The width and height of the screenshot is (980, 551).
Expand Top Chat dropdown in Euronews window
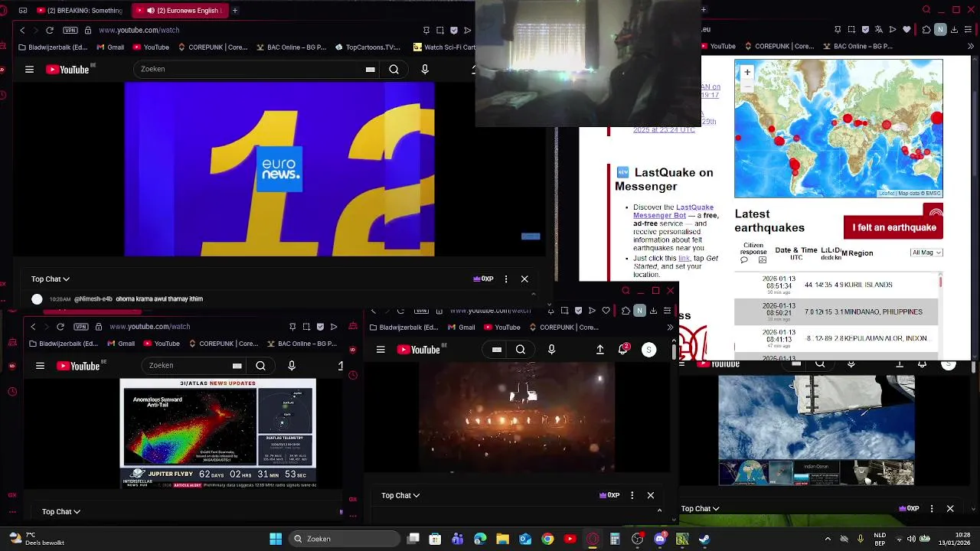coord(51,279)
